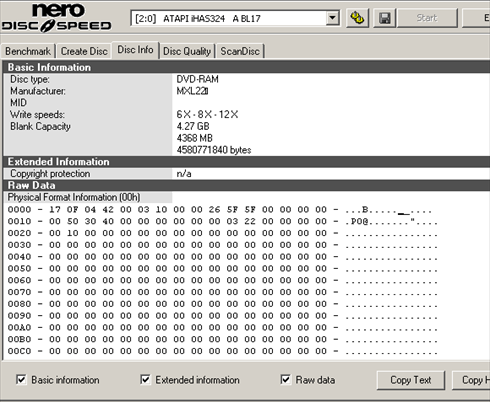Viewport: 490px width, 402px height.
Task: Click the Nero DiscSpeed logo
Action: tap(56, 18)
